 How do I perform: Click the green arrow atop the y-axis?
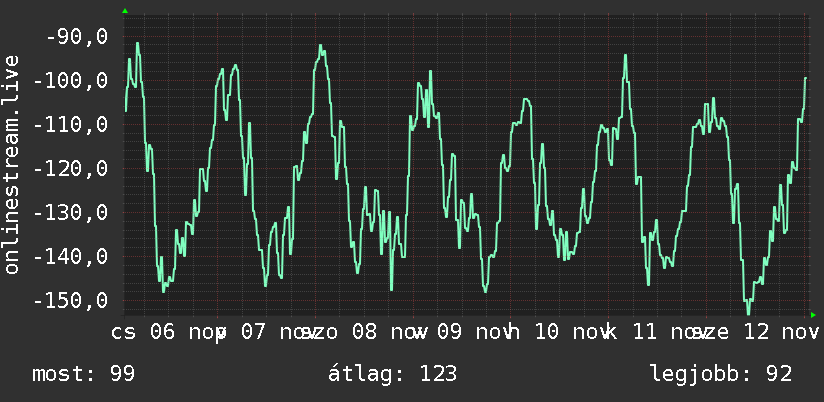(125, 11)
